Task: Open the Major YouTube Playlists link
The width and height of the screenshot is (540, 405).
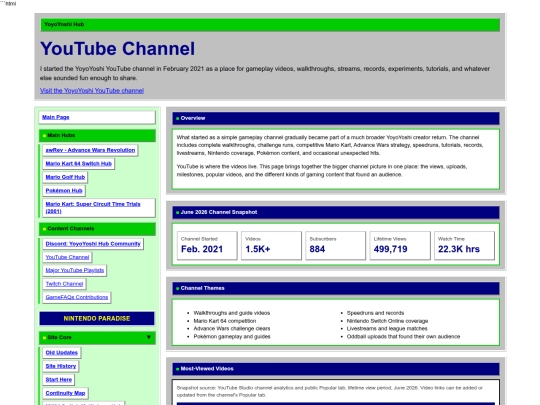Action: point(75,270)
